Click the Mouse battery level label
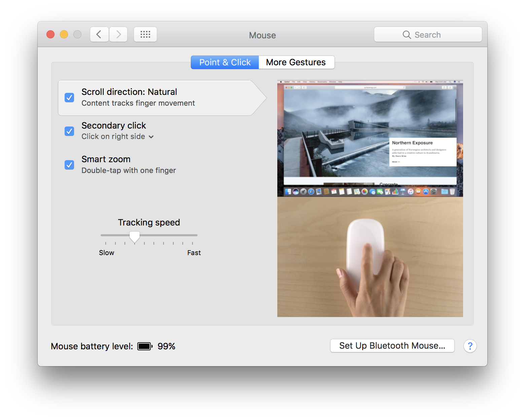Screen dimensions: 525x420 click(x=92, y=346)
